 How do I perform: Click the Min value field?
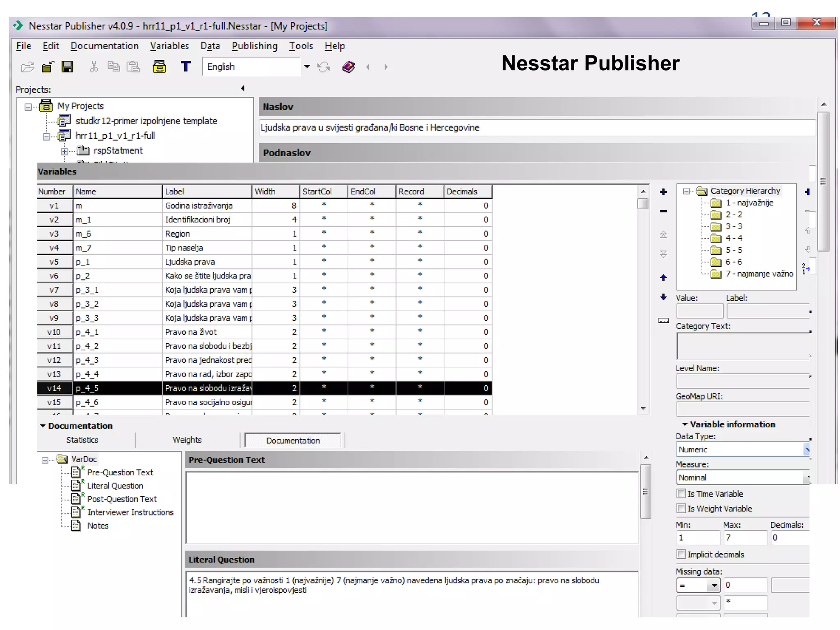coord(698,538)
